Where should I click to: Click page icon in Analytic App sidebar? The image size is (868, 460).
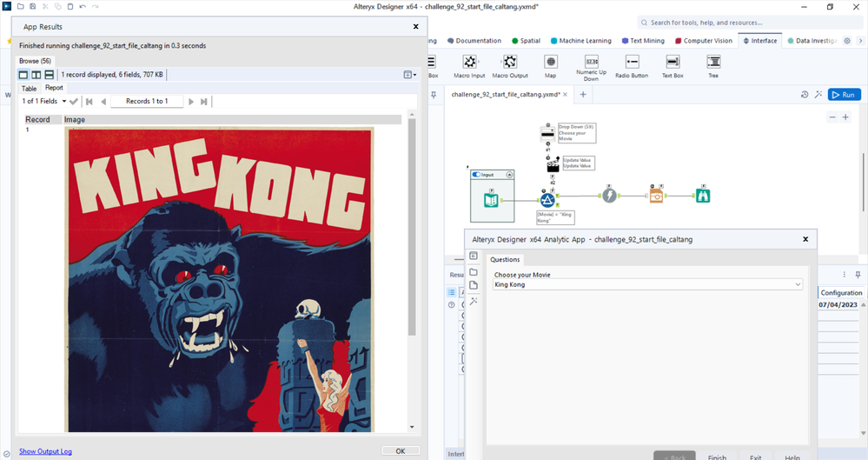pos(474,285)
